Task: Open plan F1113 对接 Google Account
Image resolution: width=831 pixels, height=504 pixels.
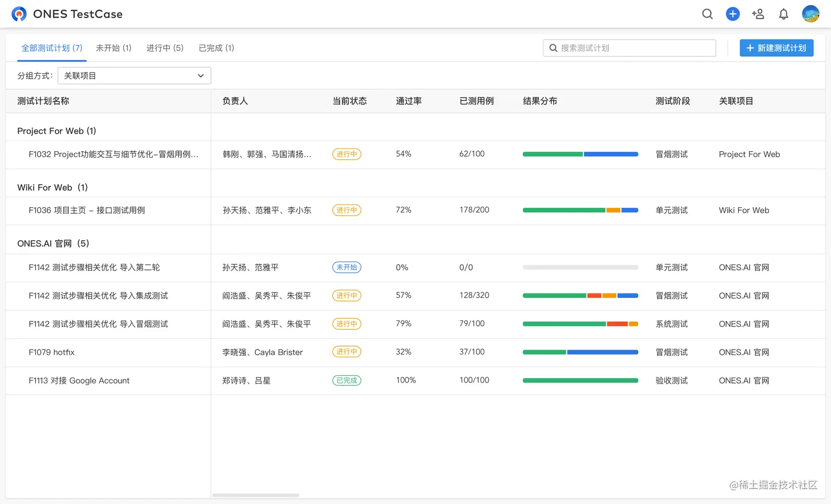Action: pos(79,381)
